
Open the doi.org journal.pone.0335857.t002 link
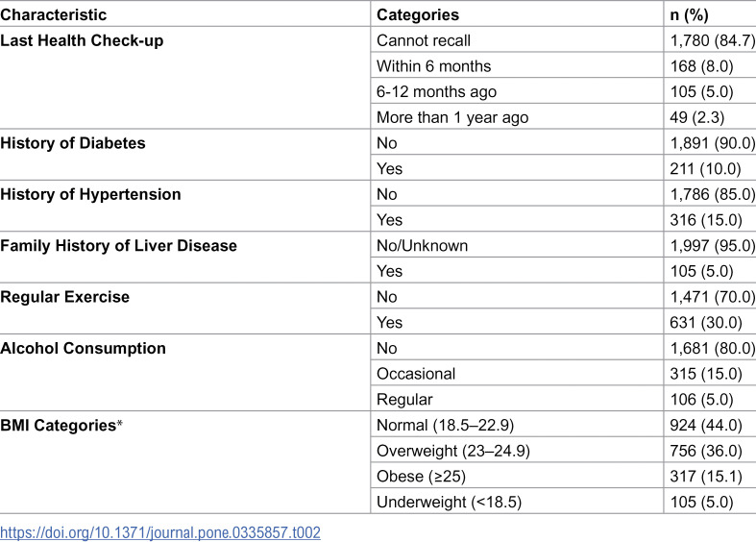(160, 532)
